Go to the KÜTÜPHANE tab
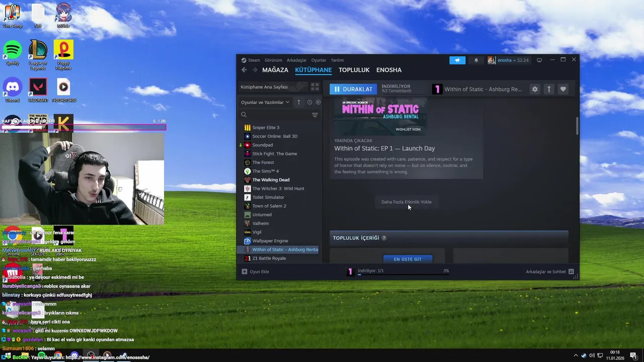This screenshot has width=644, height=362. coord(313,70)
